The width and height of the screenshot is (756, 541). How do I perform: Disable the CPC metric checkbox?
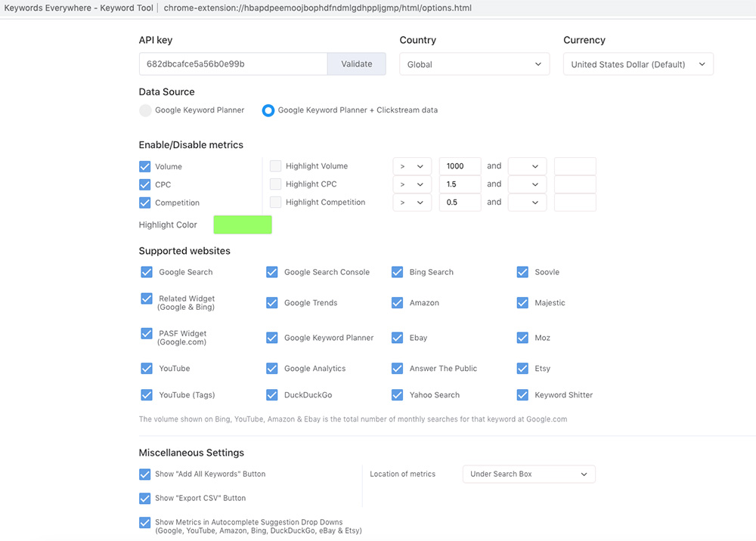(x=145, y=184)
